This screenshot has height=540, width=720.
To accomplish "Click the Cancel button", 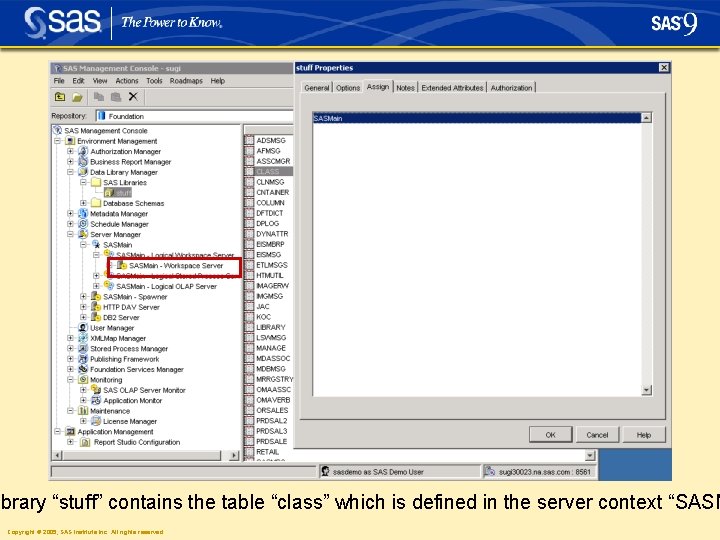I will (597, 434).
